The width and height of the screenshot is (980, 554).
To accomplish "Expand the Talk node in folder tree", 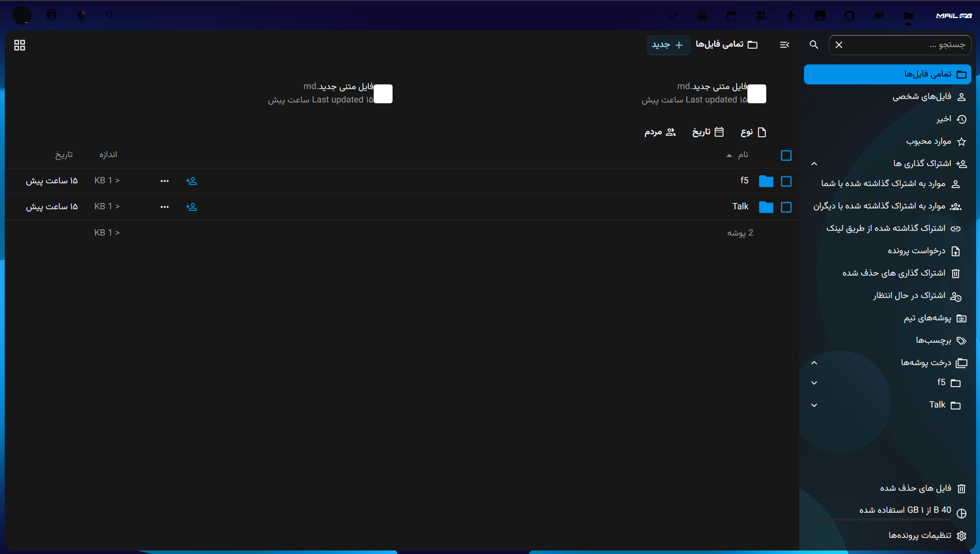I will coord(814,405).
